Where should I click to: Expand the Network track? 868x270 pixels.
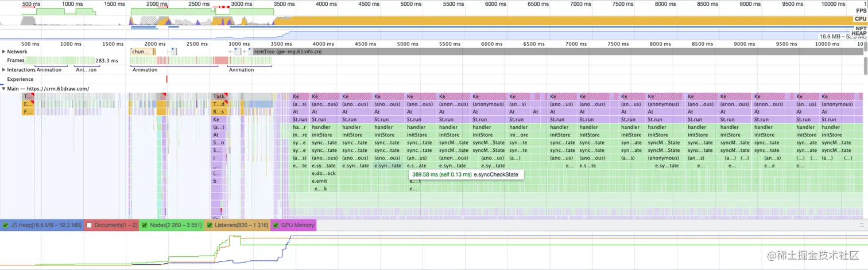4,52
